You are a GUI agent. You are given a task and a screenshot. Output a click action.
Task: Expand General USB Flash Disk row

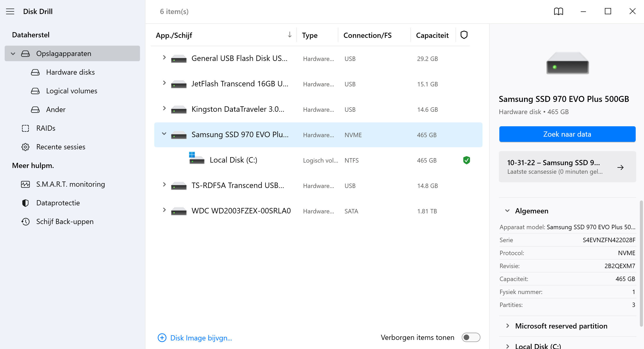[x=164, y=58]
